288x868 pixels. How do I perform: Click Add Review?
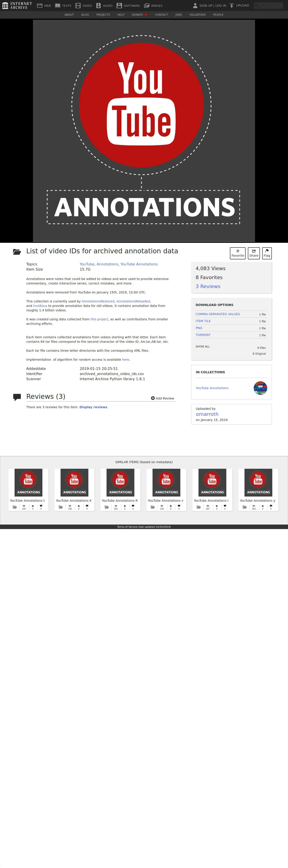coord(163,398)
